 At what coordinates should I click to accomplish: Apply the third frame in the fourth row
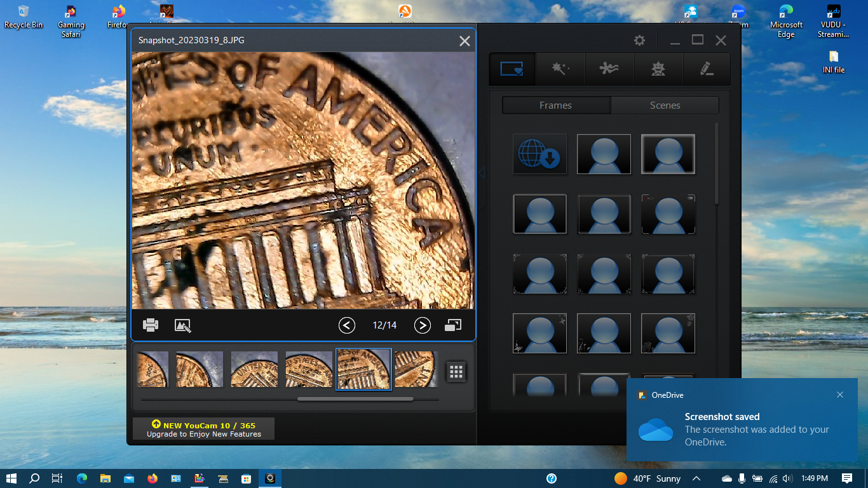pos(668,334)
